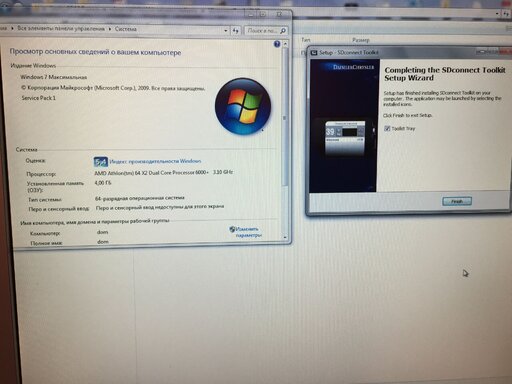Expand the address bar history dropdown arrow
This screenshot has height=384, width=512.
(x=226, y=31)
